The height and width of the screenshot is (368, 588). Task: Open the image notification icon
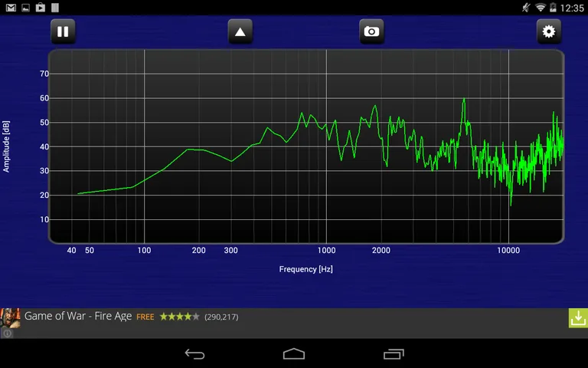pos(25,8)
